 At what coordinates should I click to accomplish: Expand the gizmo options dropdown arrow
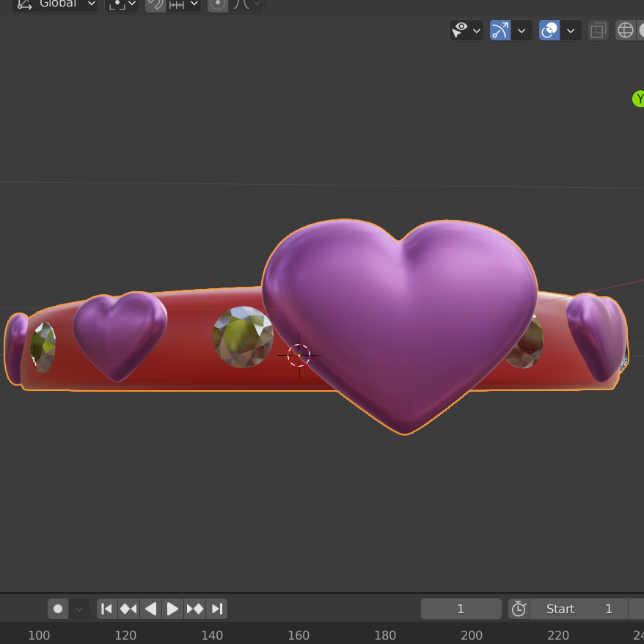(522, 30)
